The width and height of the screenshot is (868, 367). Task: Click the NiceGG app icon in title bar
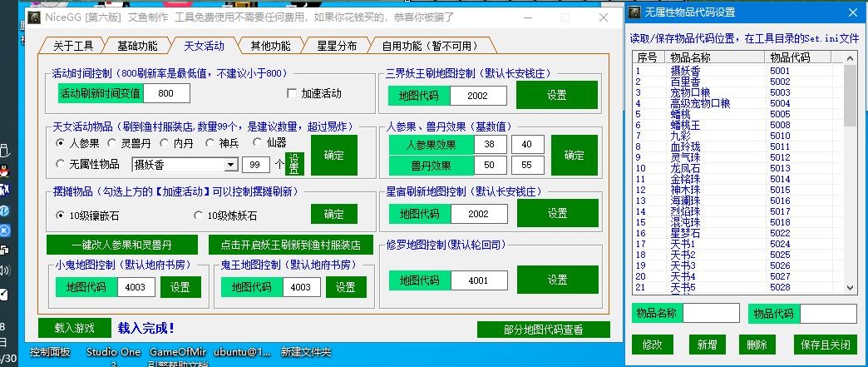pos(35,17)
